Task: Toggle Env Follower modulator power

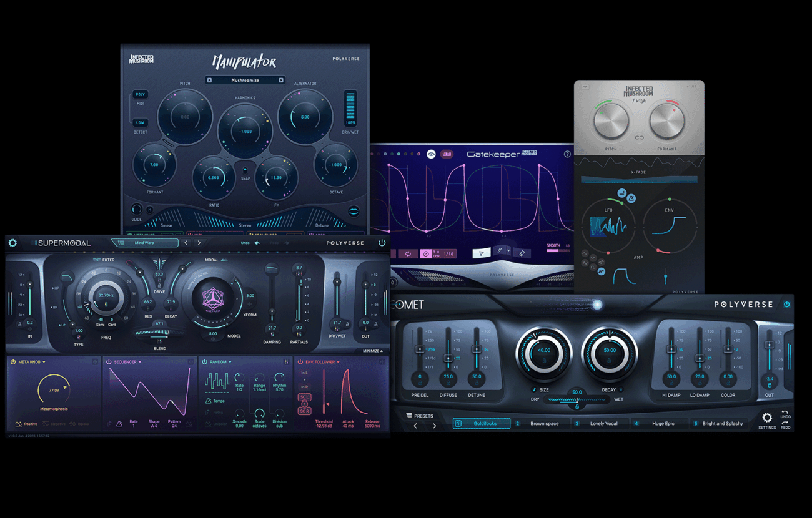Action: (300, 362)
